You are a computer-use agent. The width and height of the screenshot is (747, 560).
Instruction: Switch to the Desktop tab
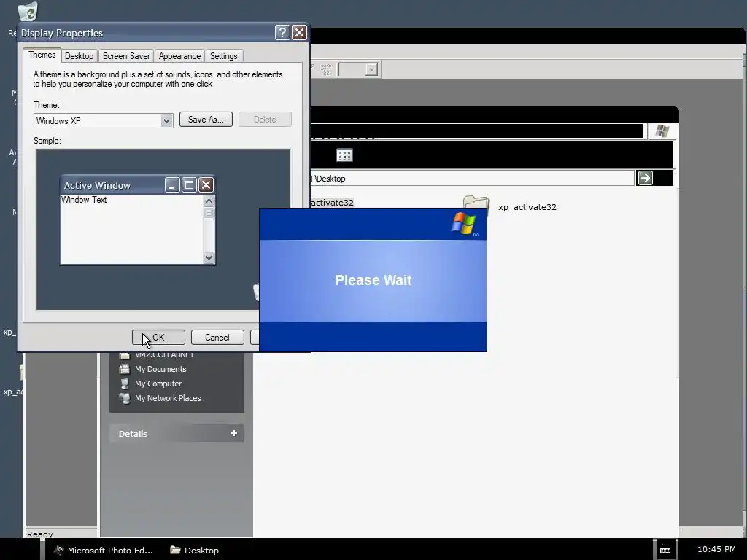coord(79,55)
